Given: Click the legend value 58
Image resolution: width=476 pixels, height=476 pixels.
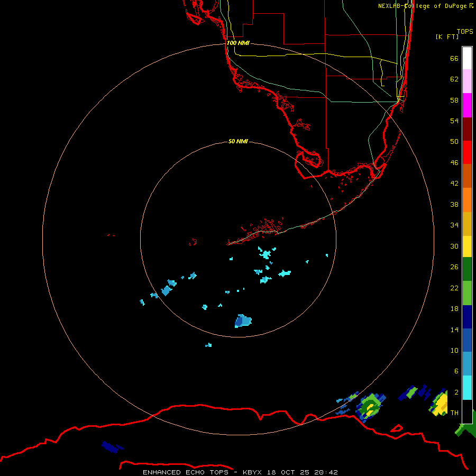Looking at the screenshot, I should [x=454, y=100].
